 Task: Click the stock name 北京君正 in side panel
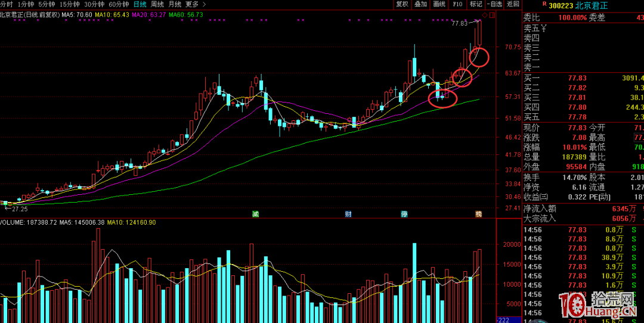pos(591,6)
